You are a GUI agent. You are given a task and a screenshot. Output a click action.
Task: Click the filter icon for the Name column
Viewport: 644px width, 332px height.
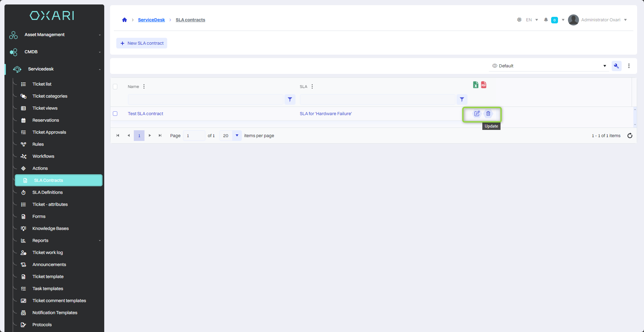coord(290,100)
